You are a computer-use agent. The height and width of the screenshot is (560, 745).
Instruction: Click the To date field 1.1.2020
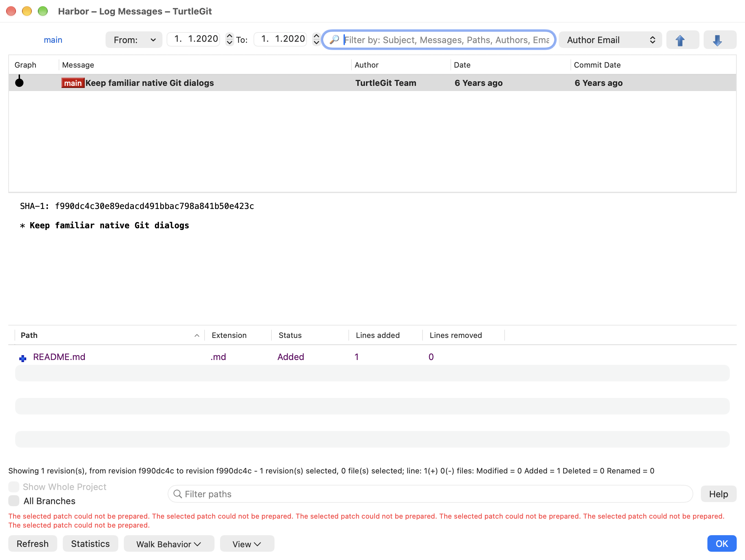click(x=280, y=39)
